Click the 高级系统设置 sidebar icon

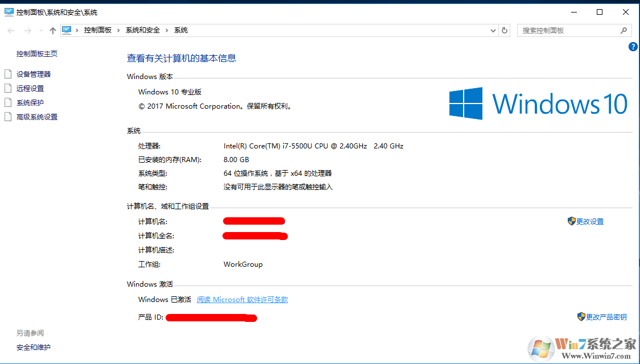pos(8,117)
